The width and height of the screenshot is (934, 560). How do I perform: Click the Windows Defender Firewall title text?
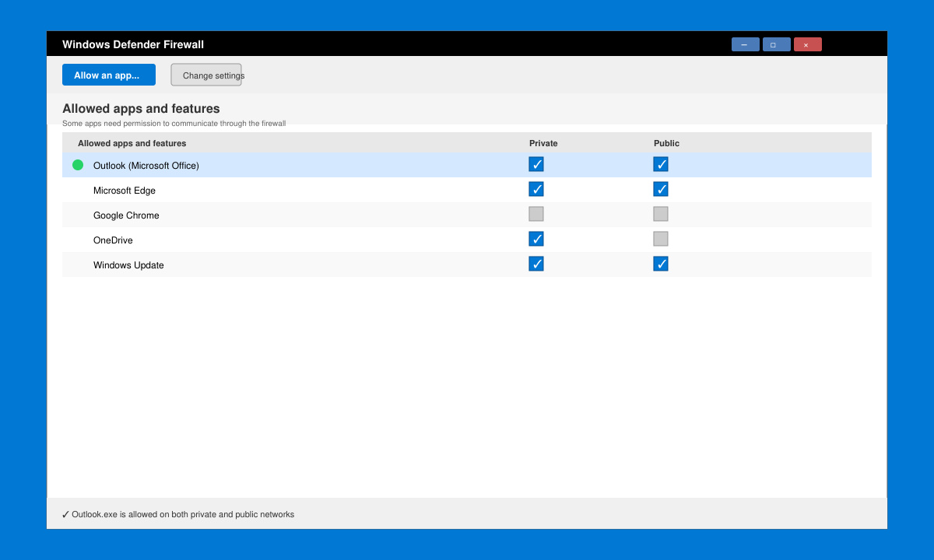(133, 44)
